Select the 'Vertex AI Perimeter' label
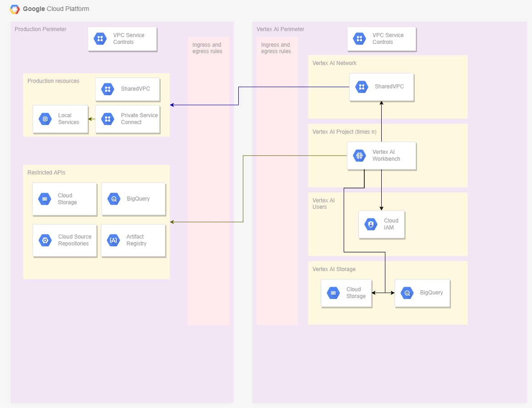Screen dimensions: 532x408 (280, 29)
